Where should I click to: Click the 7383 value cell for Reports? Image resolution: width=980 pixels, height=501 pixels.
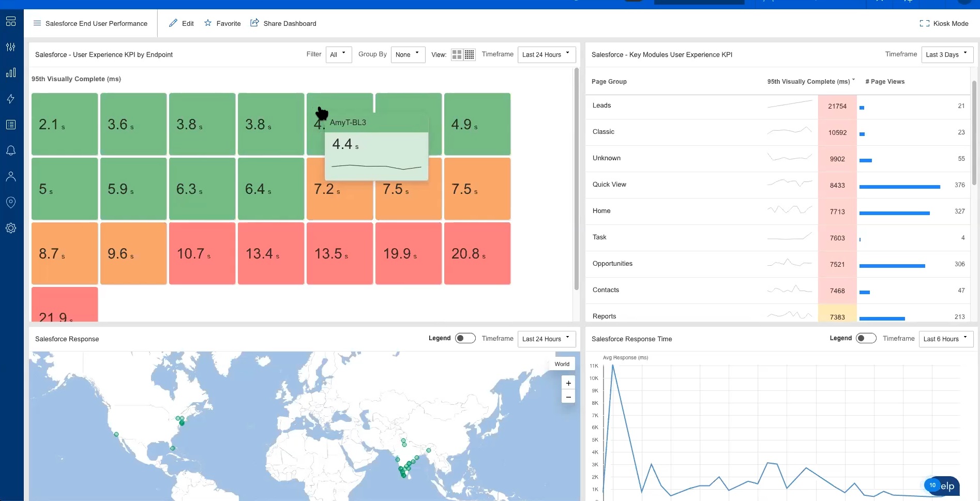coord(837,314)
